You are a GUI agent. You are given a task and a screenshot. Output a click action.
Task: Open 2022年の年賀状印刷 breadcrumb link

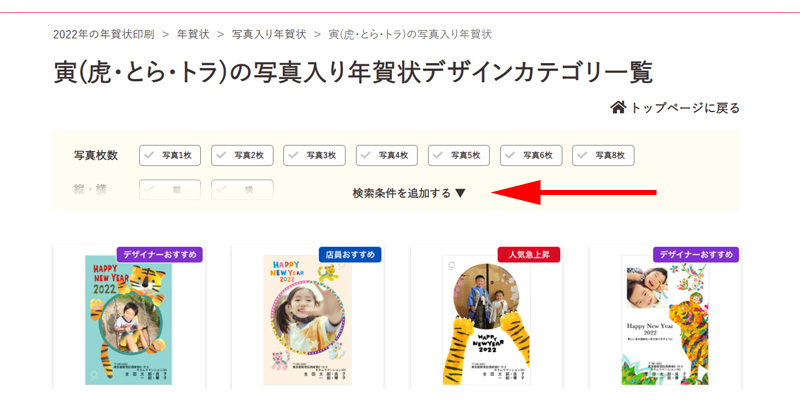tap(104, 35)
